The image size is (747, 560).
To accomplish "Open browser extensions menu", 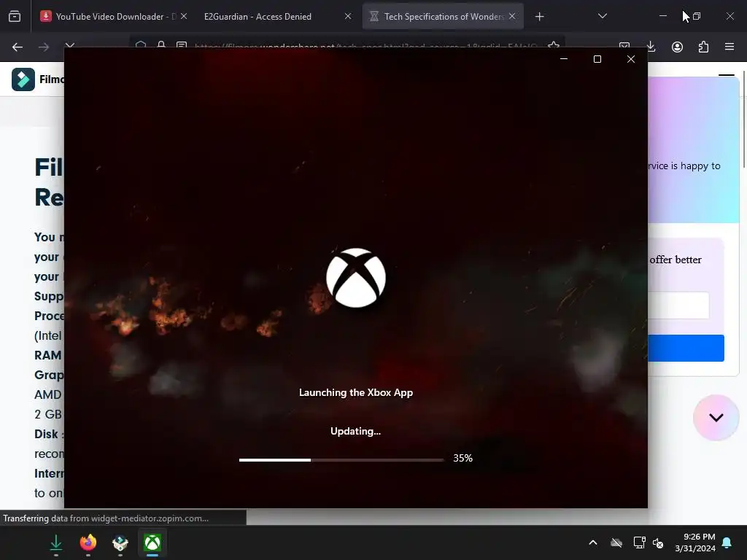I will pos(703,47).
